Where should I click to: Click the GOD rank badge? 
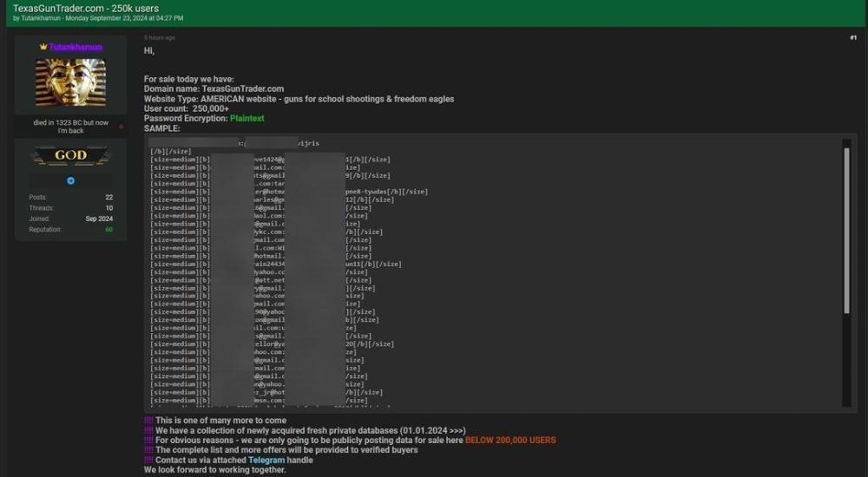[x=71, y=155]
